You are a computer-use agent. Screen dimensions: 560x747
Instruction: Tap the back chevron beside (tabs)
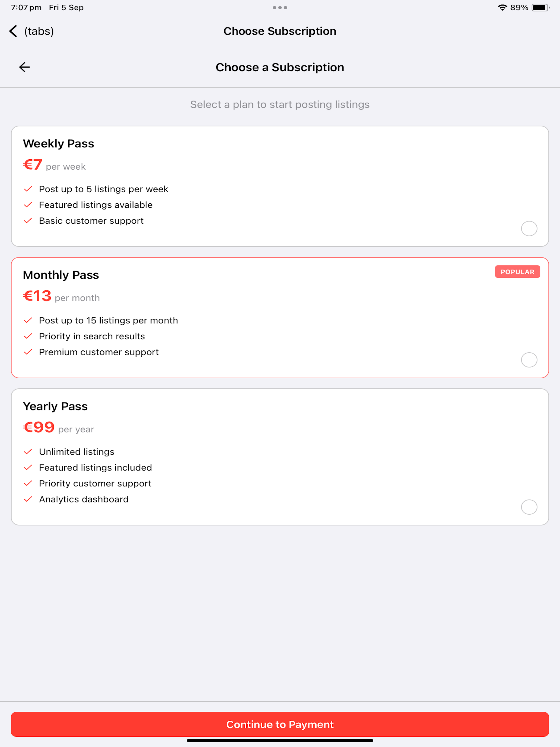tap(13, 31)
